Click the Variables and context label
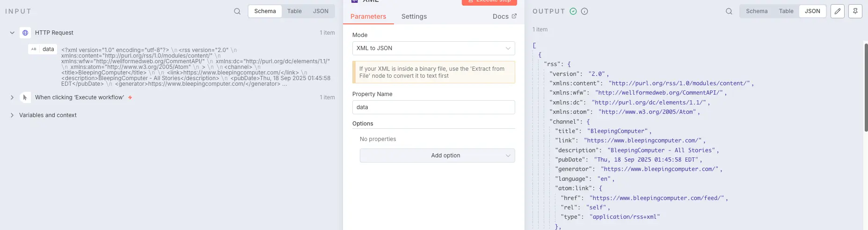The height and width of the screenshot is (230, 868). pyautogui.click(x=48, y=115)
